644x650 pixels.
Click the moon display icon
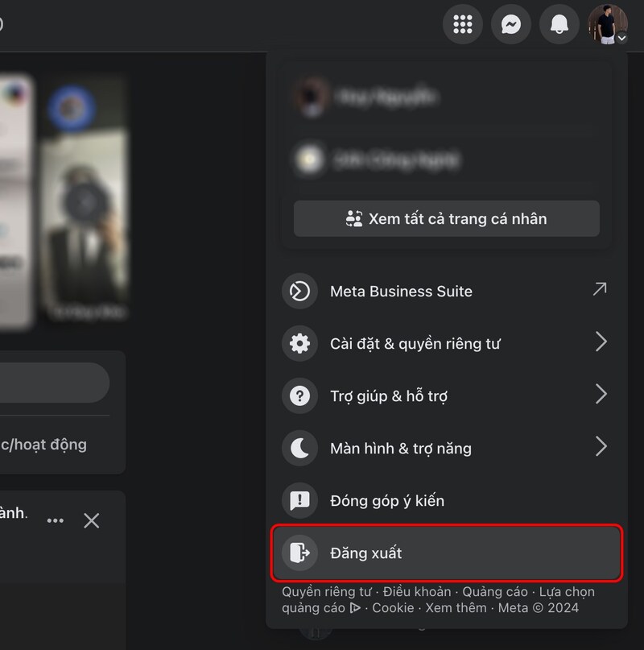tap(299, 448)
